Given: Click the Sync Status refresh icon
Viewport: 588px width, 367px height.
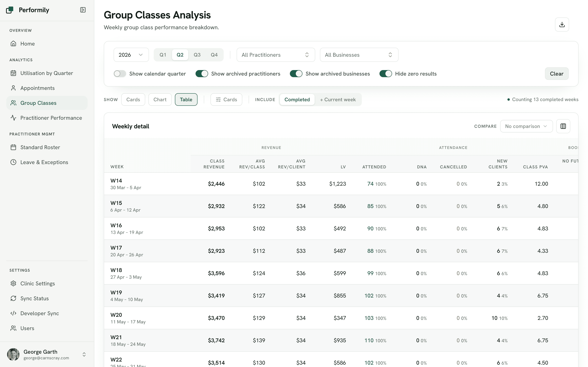Looking at the screenshot, I should 13,298.
